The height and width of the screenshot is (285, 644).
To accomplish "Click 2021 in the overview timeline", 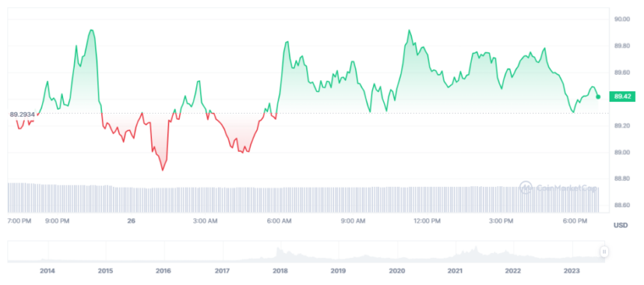I will tap(455, 271).
